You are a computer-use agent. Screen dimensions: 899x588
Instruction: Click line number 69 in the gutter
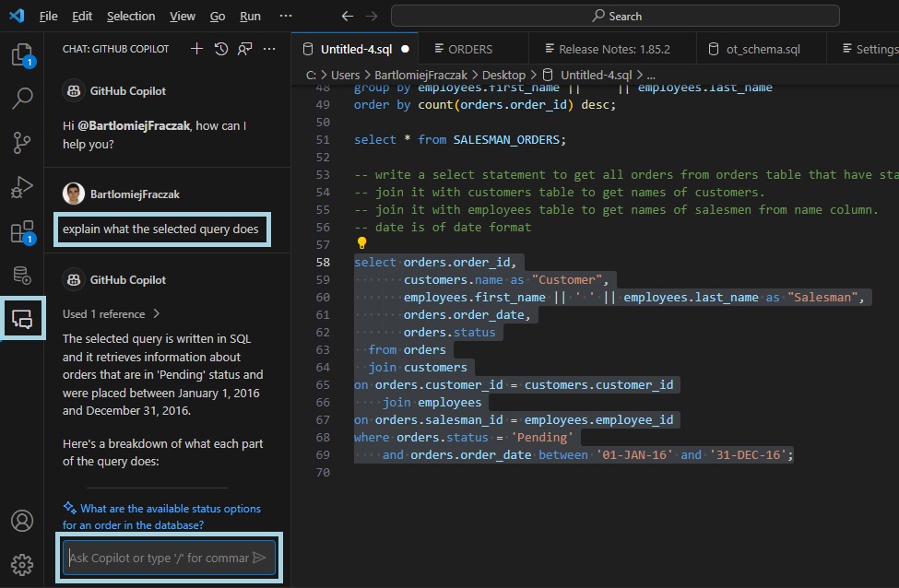[323, 454]
